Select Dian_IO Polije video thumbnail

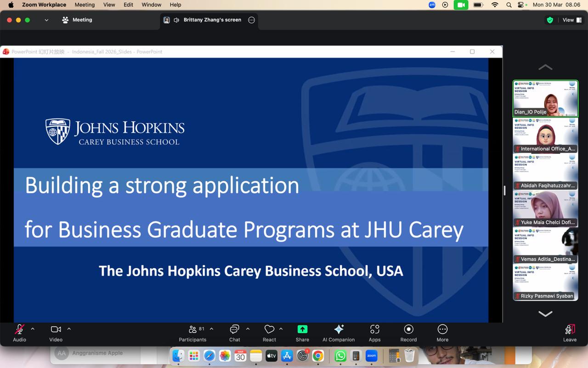tap(545, 98)
